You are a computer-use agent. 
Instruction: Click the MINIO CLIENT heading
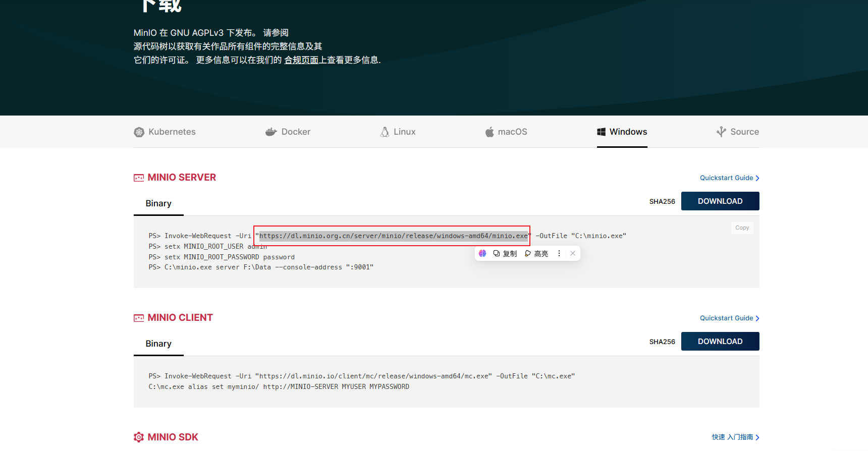click(x=180, y=318)
